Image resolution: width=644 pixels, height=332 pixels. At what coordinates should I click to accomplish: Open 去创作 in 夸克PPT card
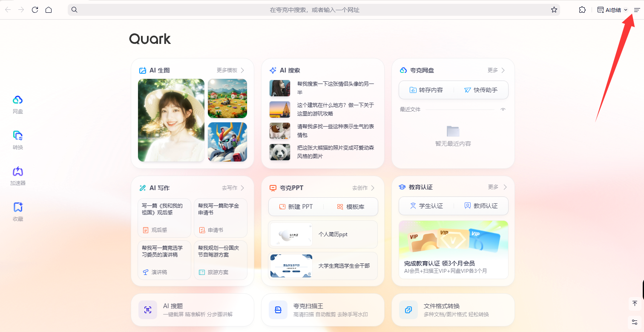coord(363,188)
